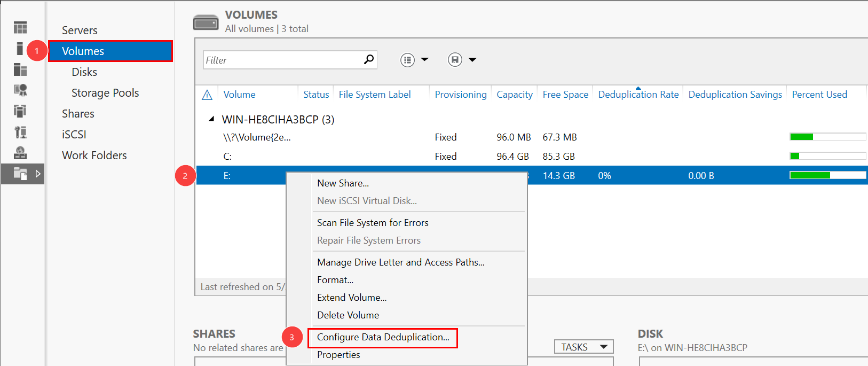Click the certificate ribbon role icon
868x366 pixels.
(20, 90)
